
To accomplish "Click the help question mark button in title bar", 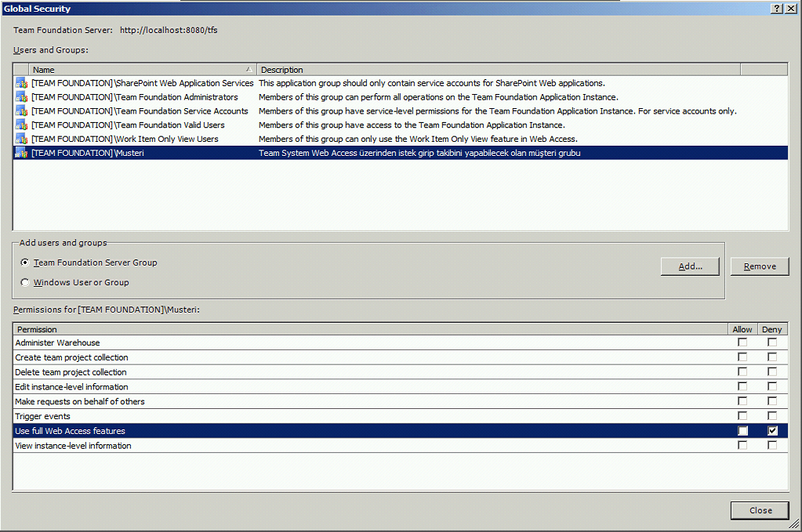I will 776,8.
